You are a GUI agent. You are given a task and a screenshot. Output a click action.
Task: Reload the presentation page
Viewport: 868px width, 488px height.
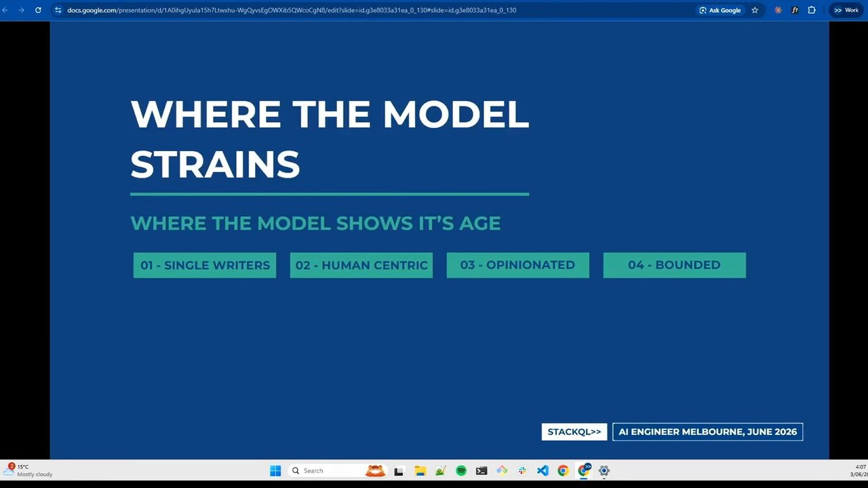[x=38, y=10]
